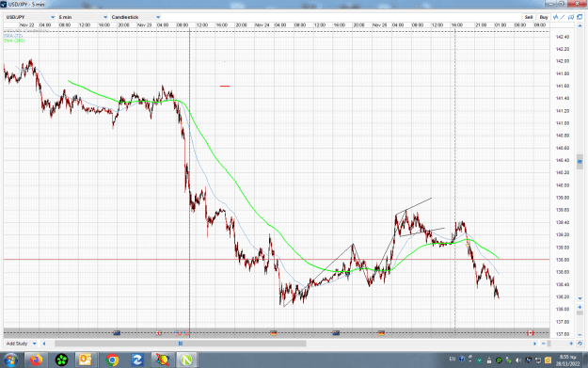Image resolution: width=588 pixels, height=368 pixels.
Task: Open the blue sync arrows app in taskbar
Action: 137,360
